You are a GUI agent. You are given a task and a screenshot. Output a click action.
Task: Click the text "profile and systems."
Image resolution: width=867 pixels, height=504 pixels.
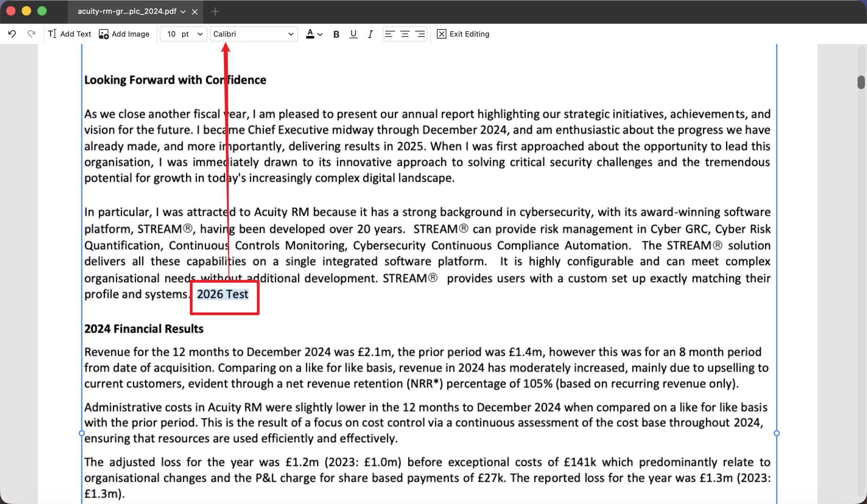click(136, 294)
